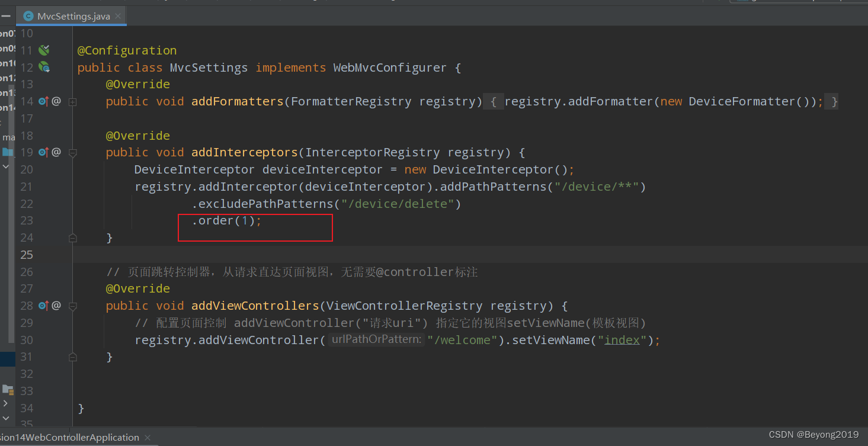The image size is (868, 446).
Task: Click the addViewControllers method name
Action: click(255, 306)
